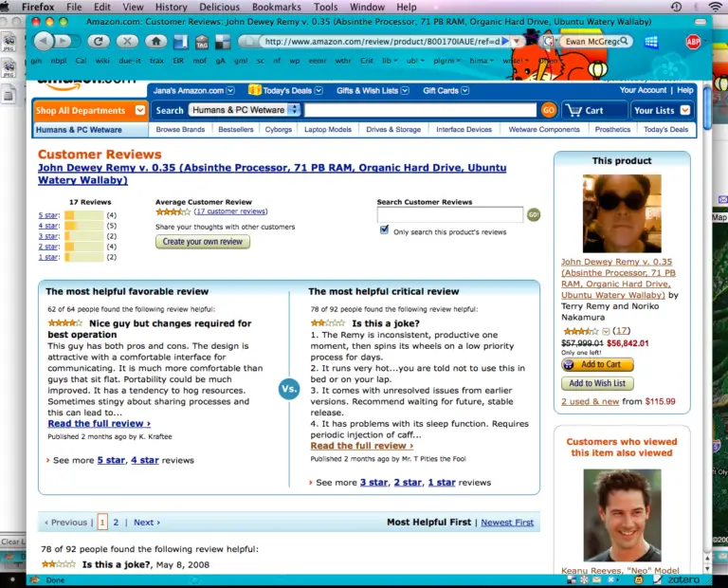Viewport: 728px width, 588px height.
Task: Click the Delicious checkerboard toolbar icon
Action: click(223, 42)
